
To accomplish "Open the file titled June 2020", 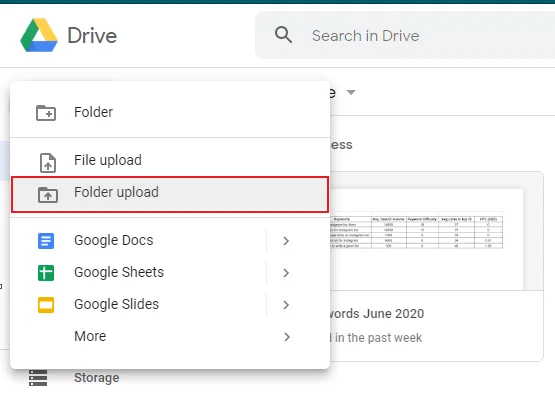I will click(376, 314).
